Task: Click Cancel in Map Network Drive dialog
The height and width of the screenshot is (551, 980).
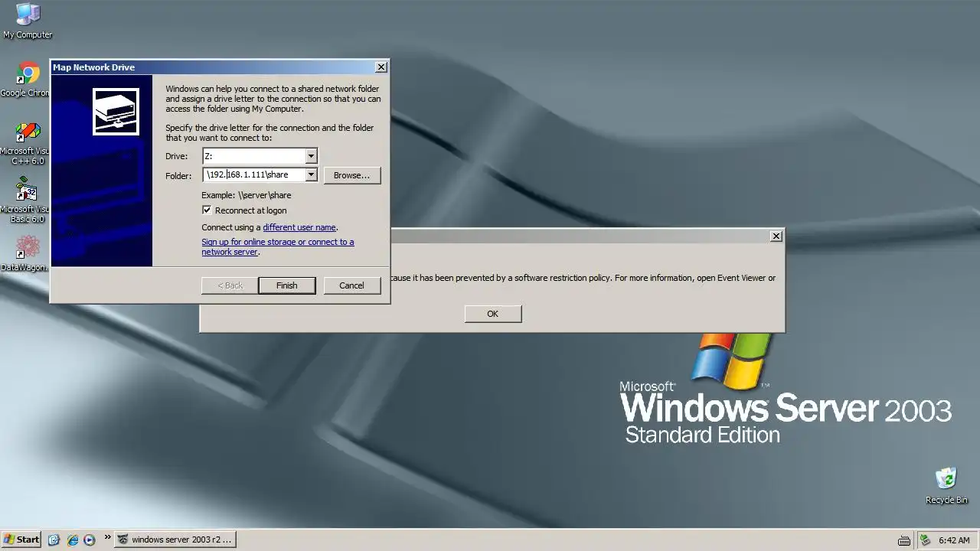Action: pos(351,285)
